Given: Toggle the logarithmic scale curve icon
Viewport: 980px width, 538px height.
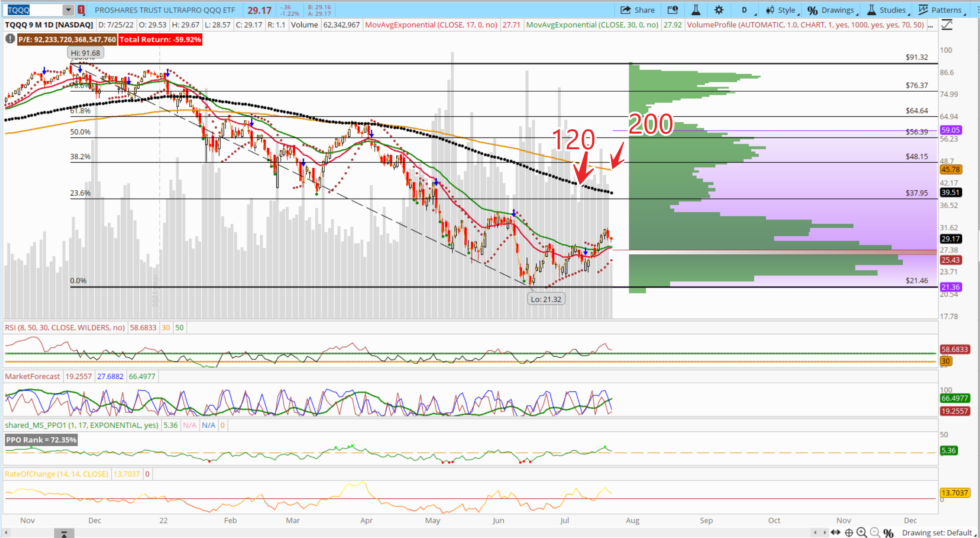Looking at the screenshot, I should tap(947, 25).
